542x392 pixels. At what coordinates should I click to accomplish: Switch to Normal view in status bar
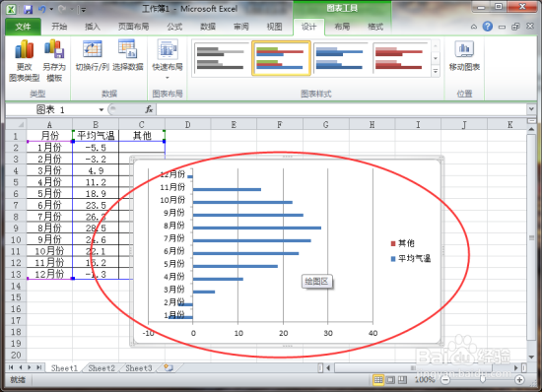click(378, 380)
